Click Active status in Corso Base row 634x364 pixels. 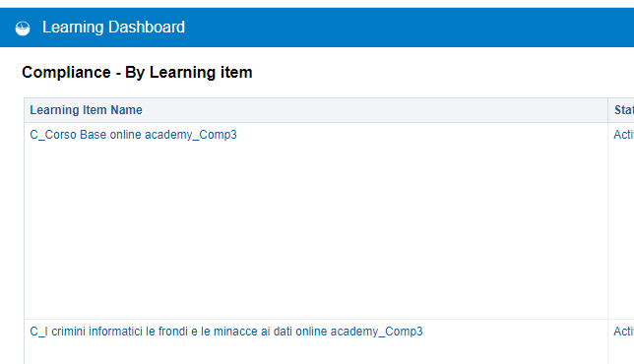[623, 135]
